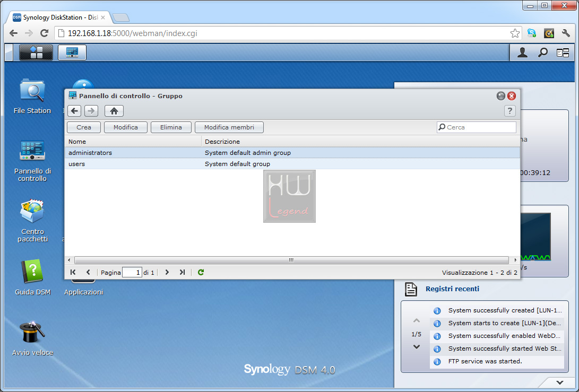This screenshot has height=392, width=579.
Task: Click the browser back arrow
Action: click(14, 33)
